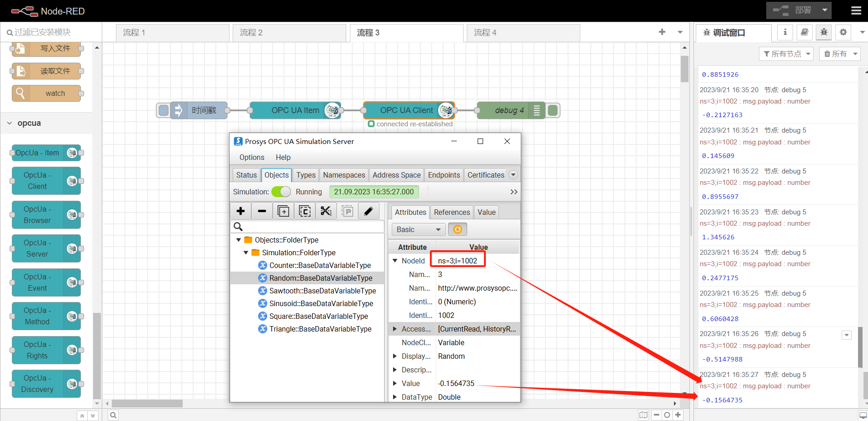Select the OpcUa - Server palette node
This screenshot has width=868, height=421.
click(46, 248)
